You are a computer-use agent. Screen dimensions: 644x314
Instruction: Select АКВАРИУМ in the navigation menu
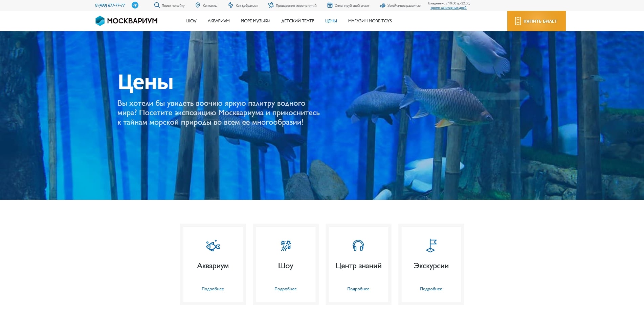point(219,21)
